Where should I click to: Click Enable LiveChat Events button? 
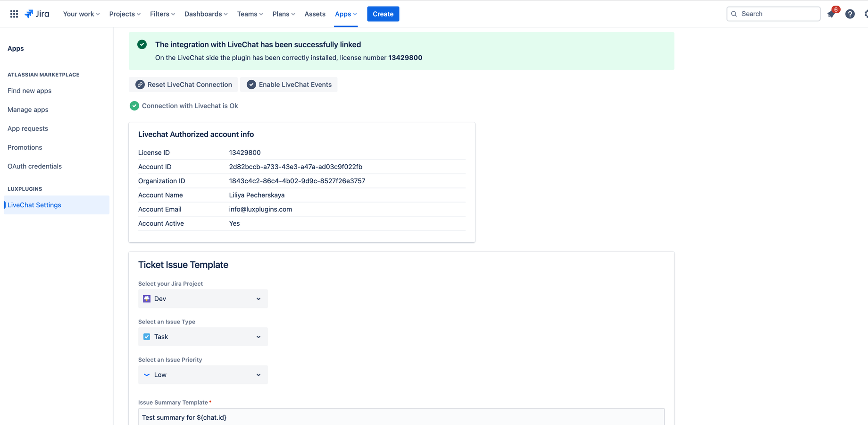tap(289, 85)
